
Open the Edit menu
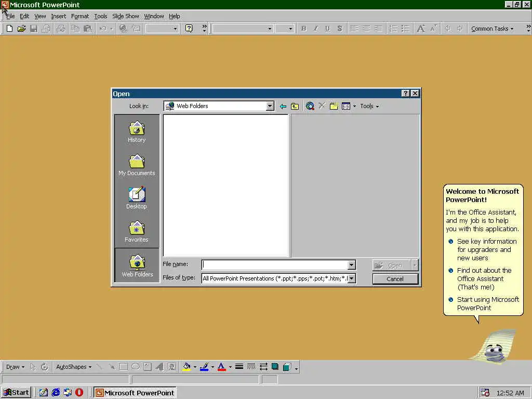[x=24, y=16]
